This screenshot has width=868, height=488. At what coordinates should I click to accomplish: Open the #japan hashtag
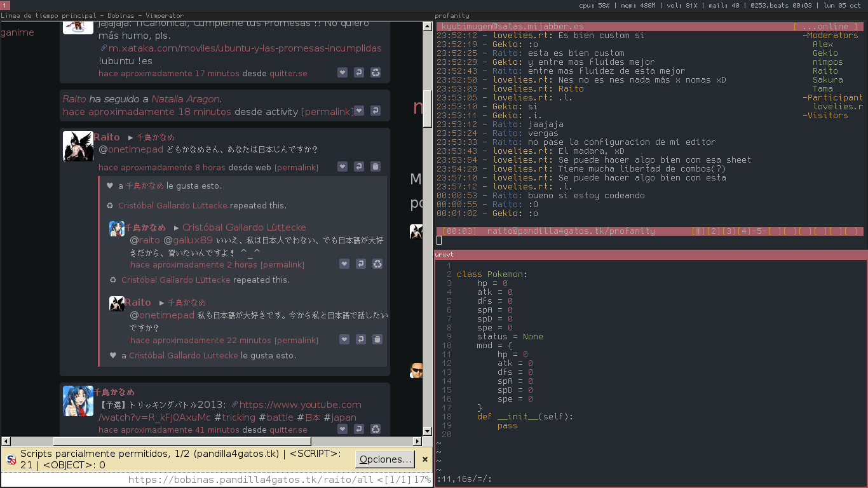tap(340, 417)
